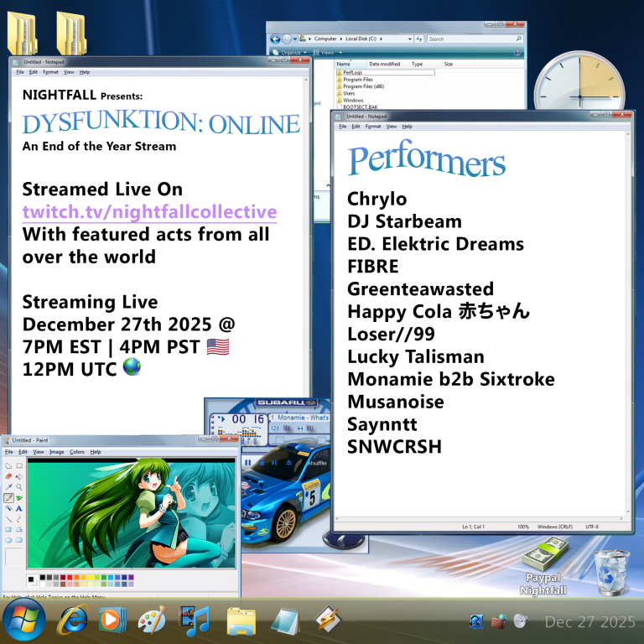Select the Ellipse tool in Paint
Viewport: 644px width, 644px height.
[8, 541]
